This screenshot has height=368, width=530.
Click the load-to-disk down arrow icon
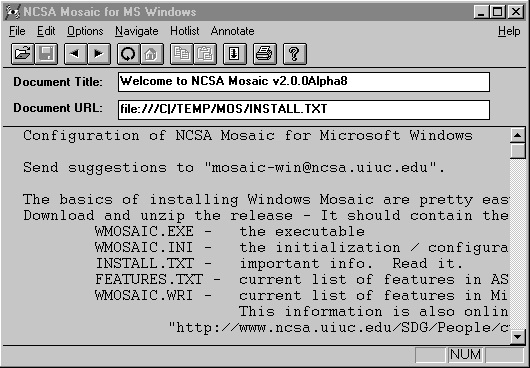[x=234, y=54]
